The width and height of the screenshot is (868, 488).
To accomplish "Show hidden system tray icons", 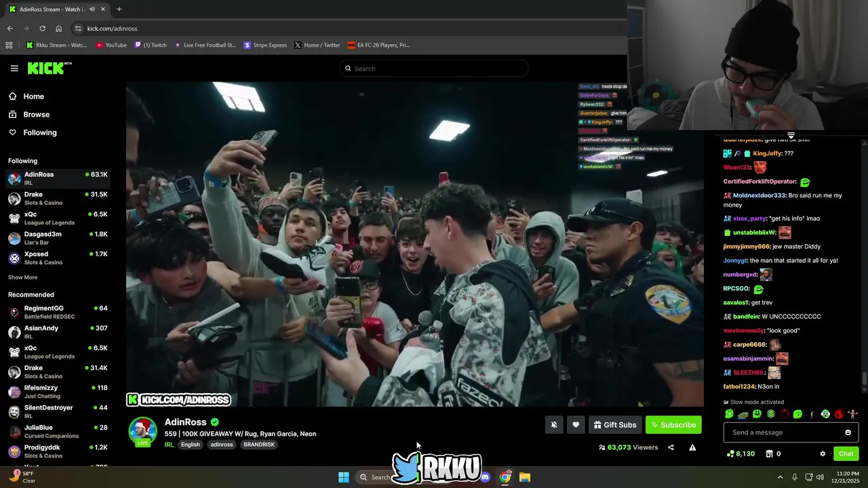I will pyautogui.click(x=780, y=477).
